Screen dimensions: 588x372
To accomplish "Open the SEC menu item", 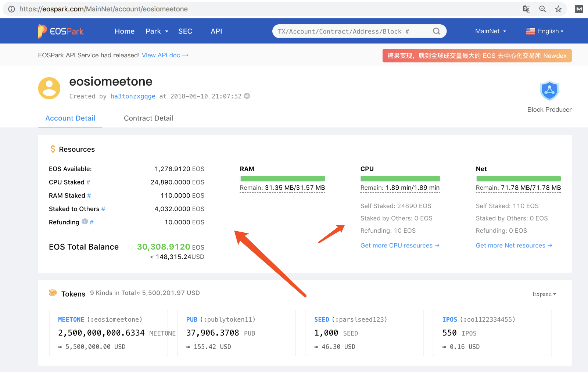I will [185, 31].
